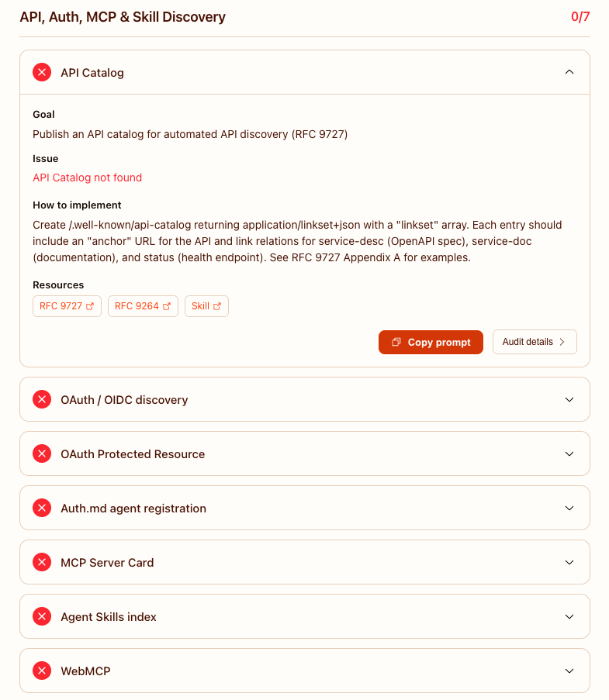Click the fail icon next to Agent Skills index
The height and width of the screenshot is (700, 609).
pos(42,616)
